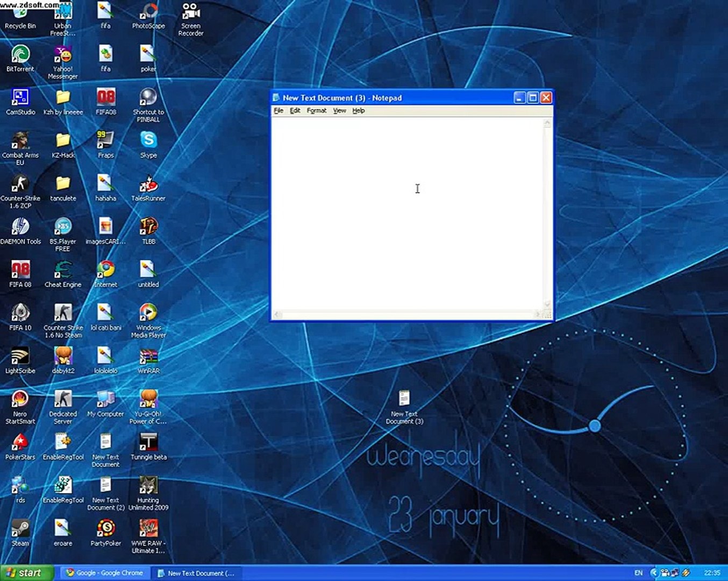Screen dimensions: 728x581
Task: Select the BitTorrent desktop icon
Action: [20, 59]
